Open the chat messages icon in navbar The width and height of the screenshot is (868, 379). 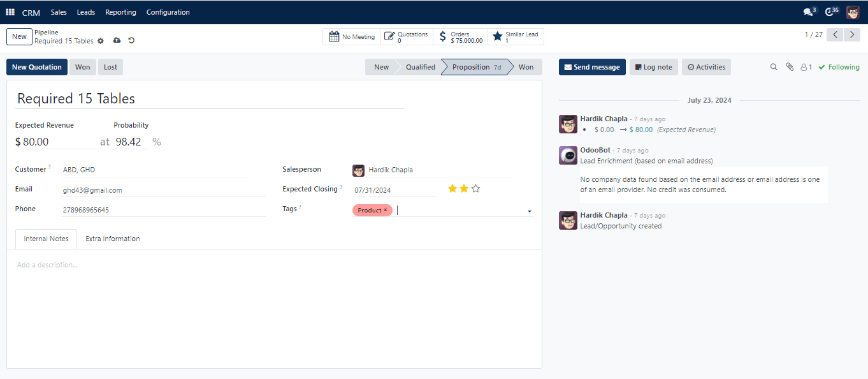tap(809, 12)
